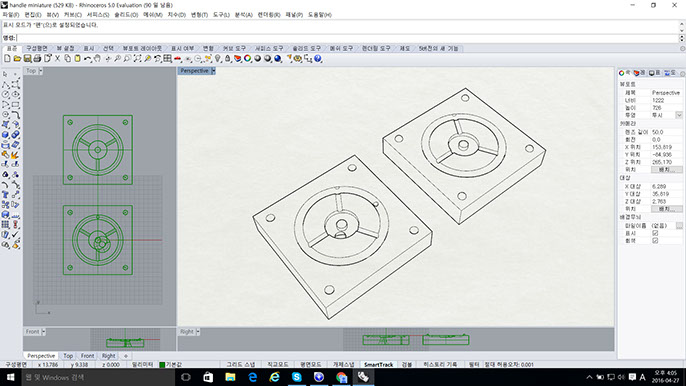Click the blue Render sphere icon
The image size is (686, 386).
(x=277, y=58)
